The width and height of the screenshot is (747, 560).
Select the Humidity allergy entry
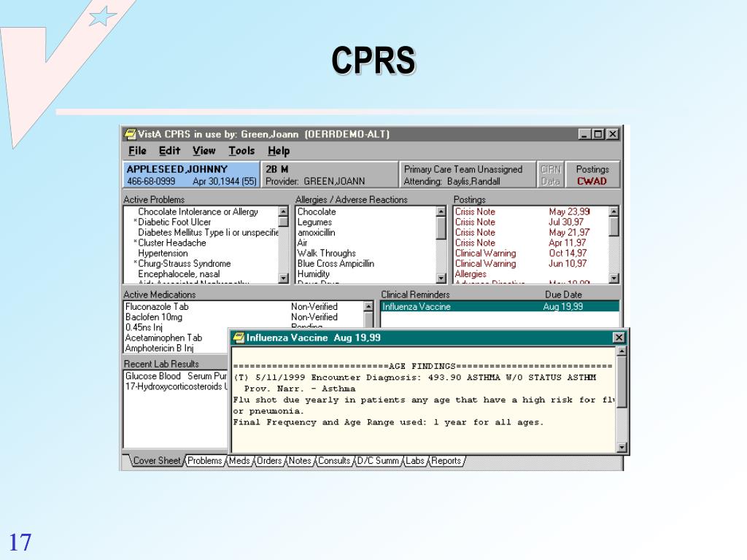click(x=314, y=274)
